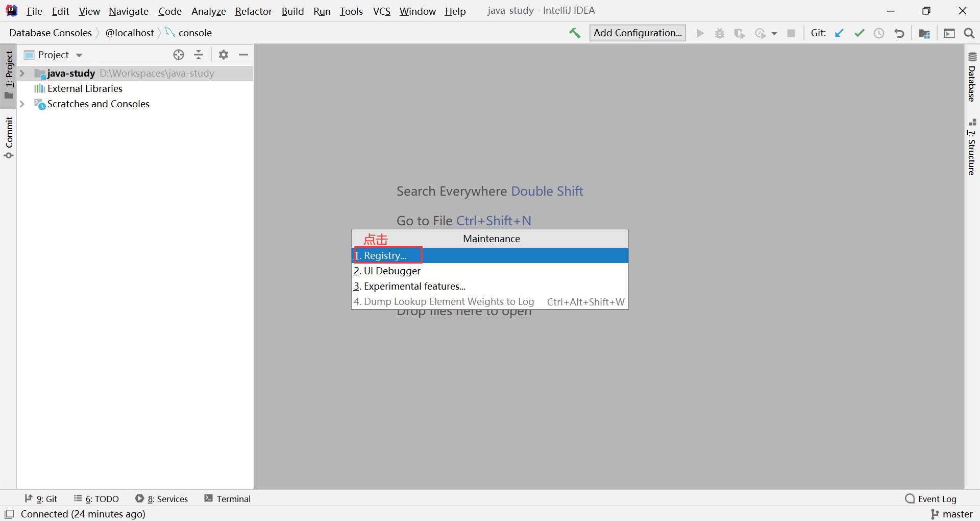Click Database Consoles breadcrumb
The height and width of the screenshot is (521, 980).
[x=51, y=33]
